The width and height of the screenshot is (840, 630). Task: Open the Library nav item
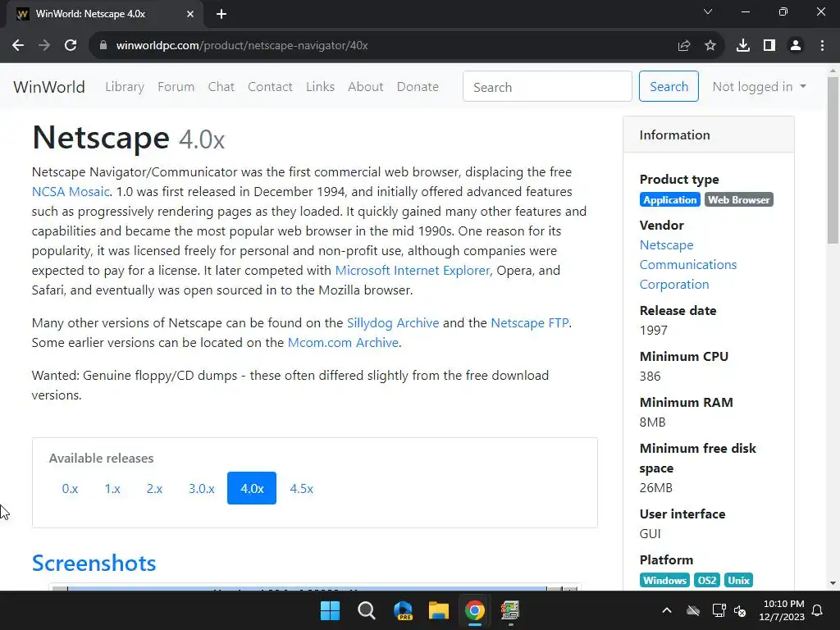point(125,87)
